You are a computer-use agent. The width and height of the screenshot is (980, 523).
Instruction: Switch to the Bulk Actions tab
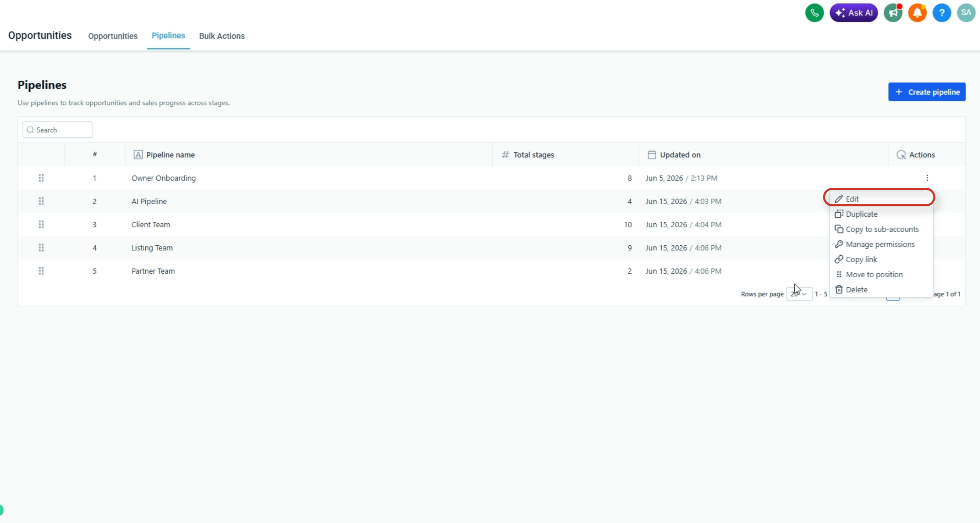coord(222,36)
